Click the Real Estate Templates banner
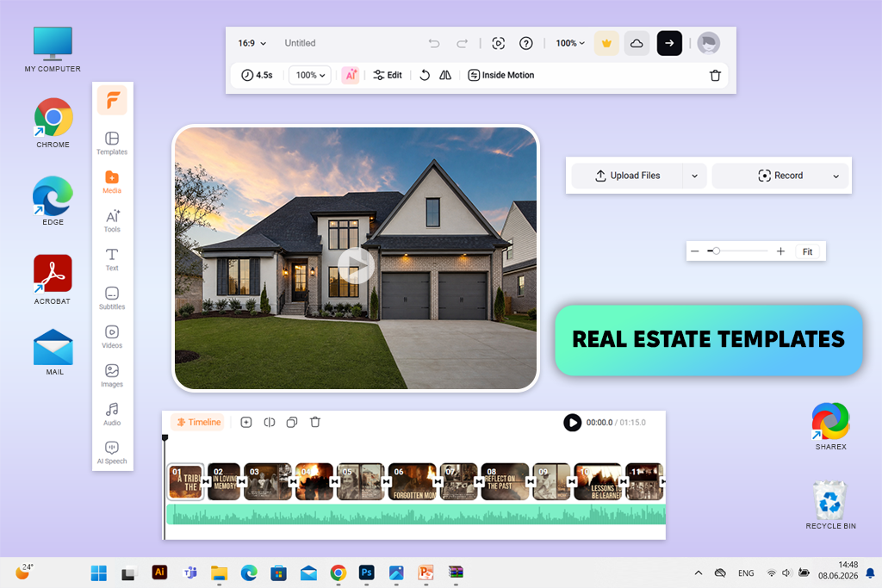The image size is (882, 588). pyautogui.click(x=709, y=340)
